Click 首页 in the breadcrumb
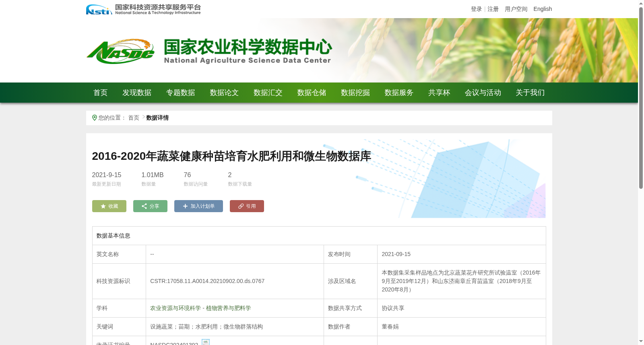Image resolution: width=644 pixels, height=345 pixels. [134, 118]
